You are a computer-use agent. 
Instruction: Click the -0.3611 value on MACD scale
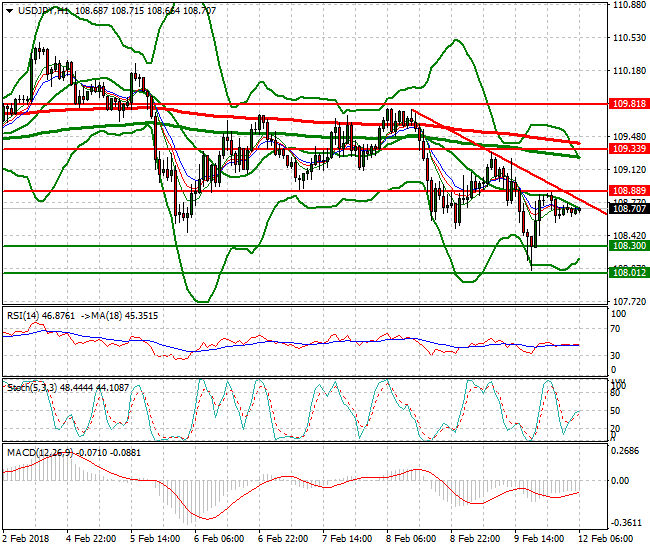click(x=627, y=522)
